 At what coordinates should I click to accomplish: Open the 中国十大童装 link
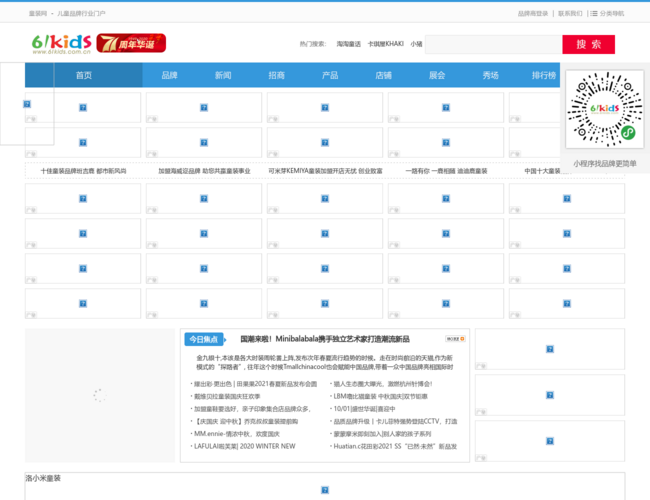(x=542, y=171)
